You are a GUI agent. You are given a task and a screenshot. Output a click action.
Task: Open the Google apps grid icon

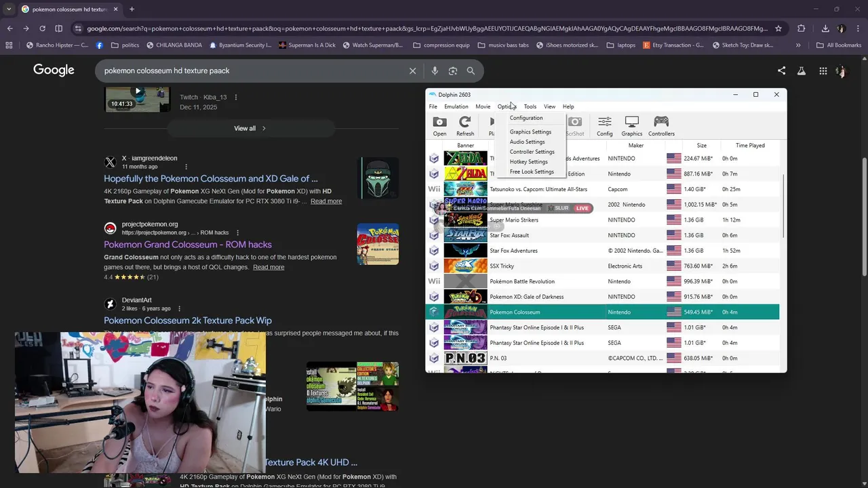click(x=823, y=70)
